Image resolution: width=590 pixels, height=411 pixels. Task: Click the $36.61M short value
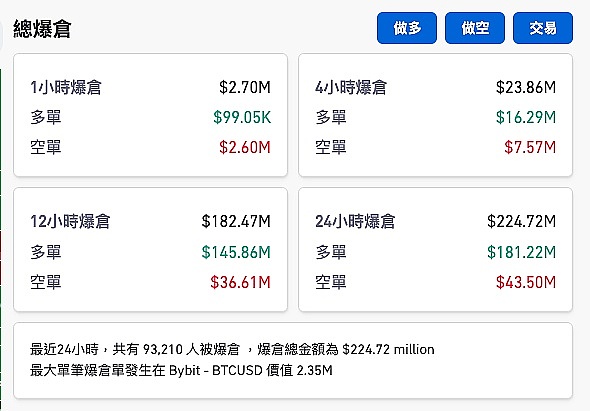[x=241, y=282]
